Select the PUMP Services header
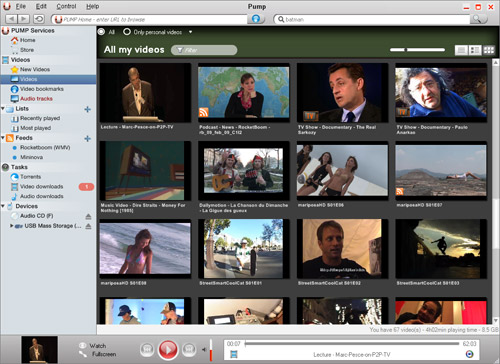500x364 pixels. coord(33,30)
